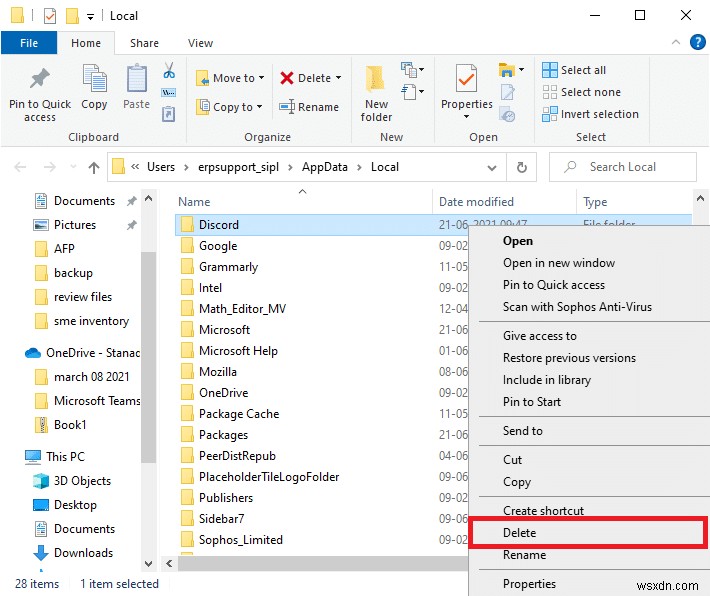Screen dimensions: 710x596
Task: Open 3D Objects in navigation pane
Action: (72, 481)
